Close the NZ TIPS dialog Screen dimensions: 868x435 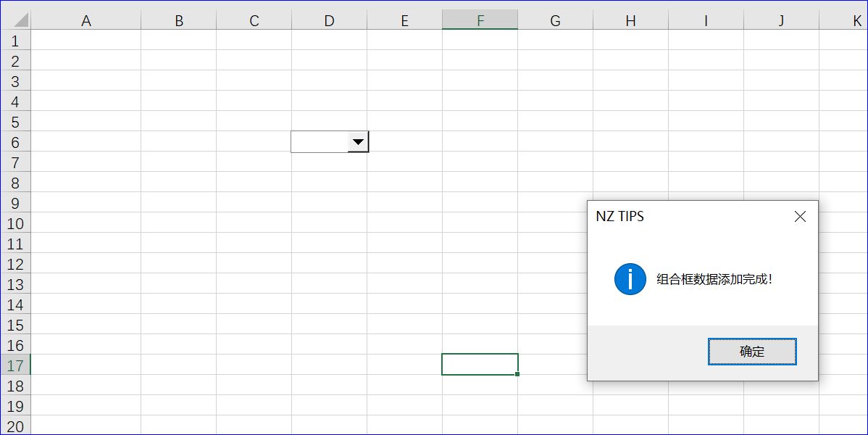(x=800, y=216)
